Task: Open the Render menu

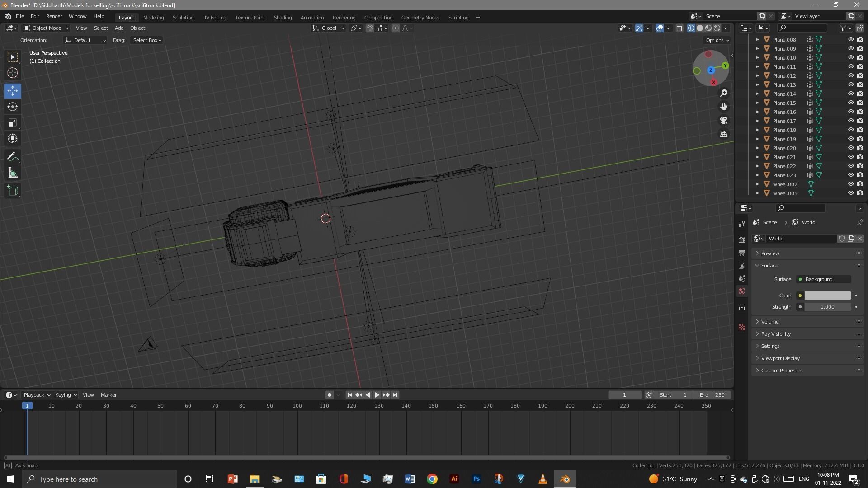Action: [x=54, y=16]
